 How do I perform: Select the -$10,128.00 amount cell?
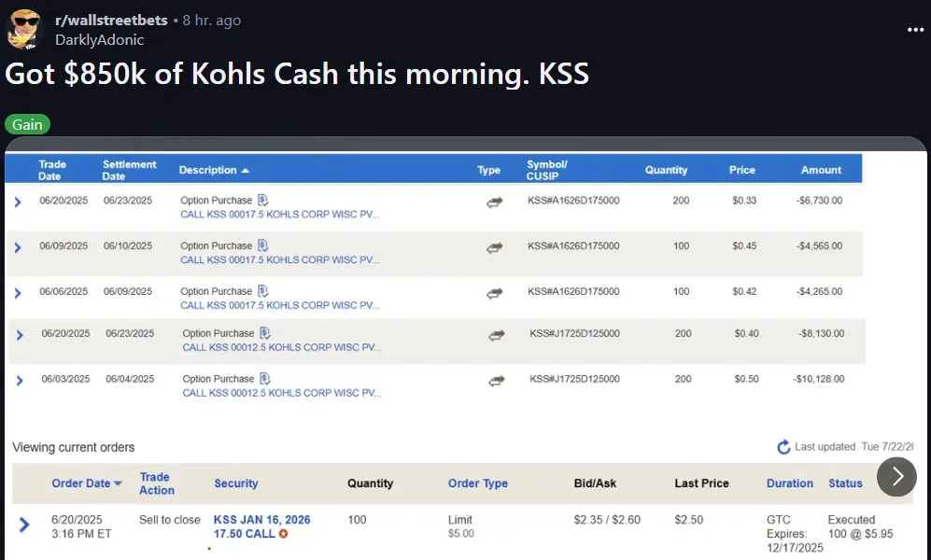819,379
